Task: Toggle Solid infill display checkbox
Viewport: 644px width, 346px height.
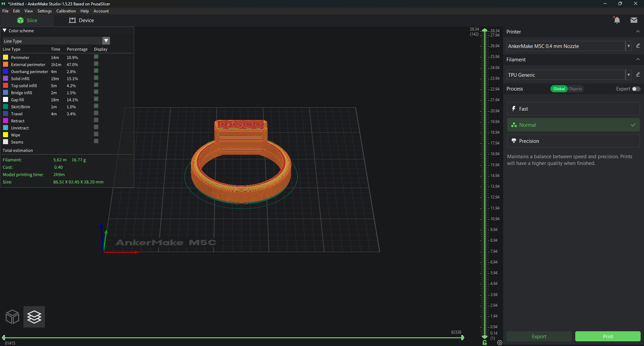Action: click(96, 78)
